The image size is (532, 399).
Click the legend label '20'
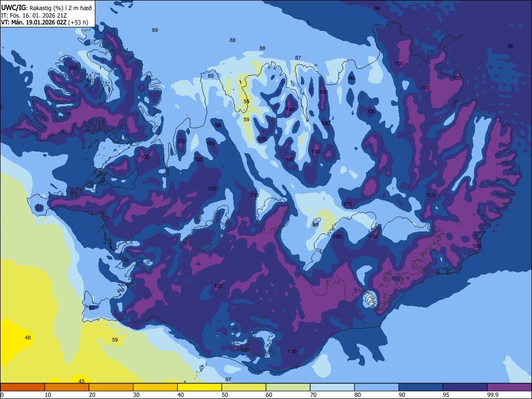(x=92, y=395)
